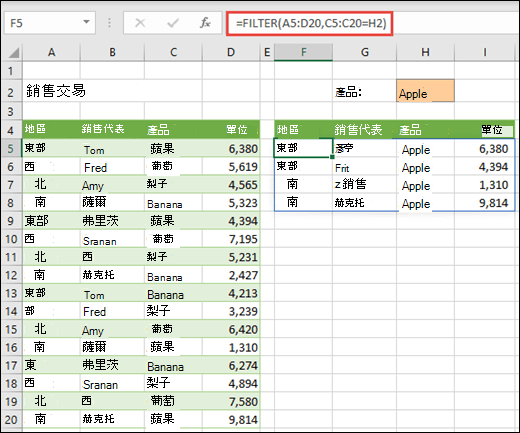Select row 2 header

[x=11, y=92]
